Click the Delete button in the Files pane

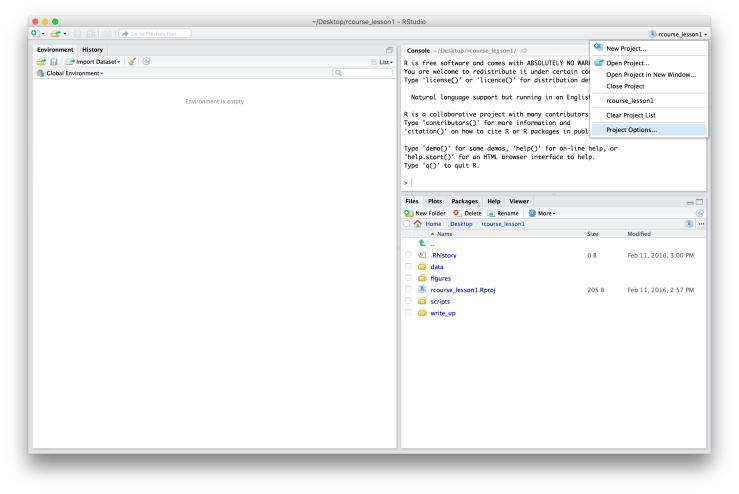click(x=468, y=213)
